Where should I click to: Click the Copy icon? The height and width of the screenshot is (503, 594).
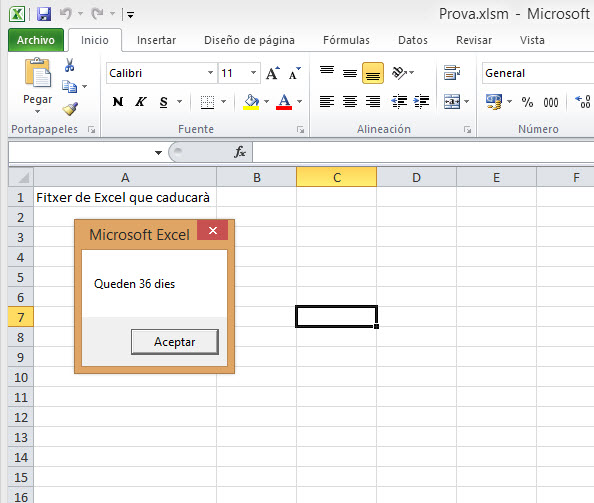pyautogui.click(x=69, y=86)
